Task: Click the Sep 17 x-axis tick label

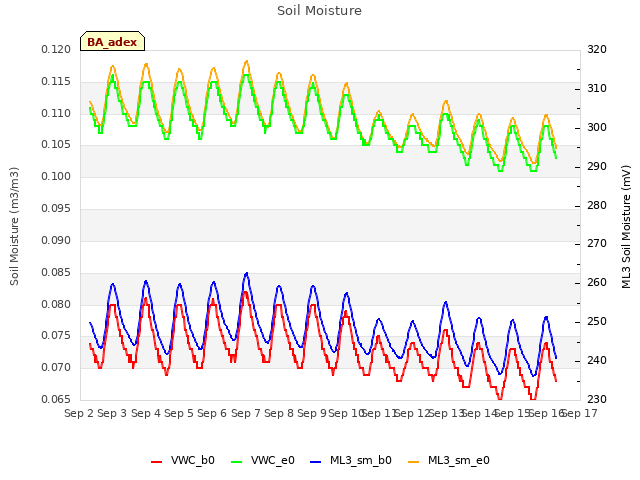Action: coord(580,413)
